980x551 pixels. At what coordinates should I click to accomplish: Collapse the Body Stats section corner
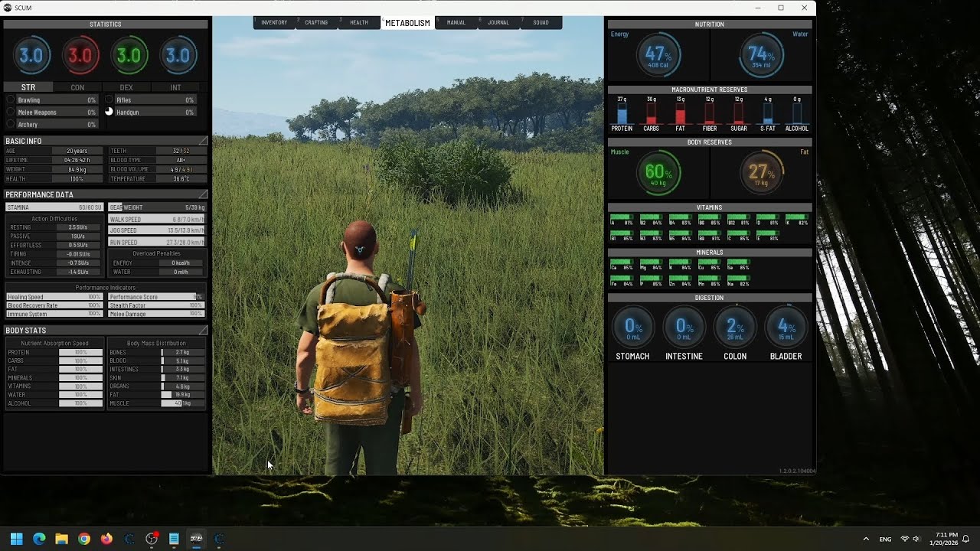203,330
